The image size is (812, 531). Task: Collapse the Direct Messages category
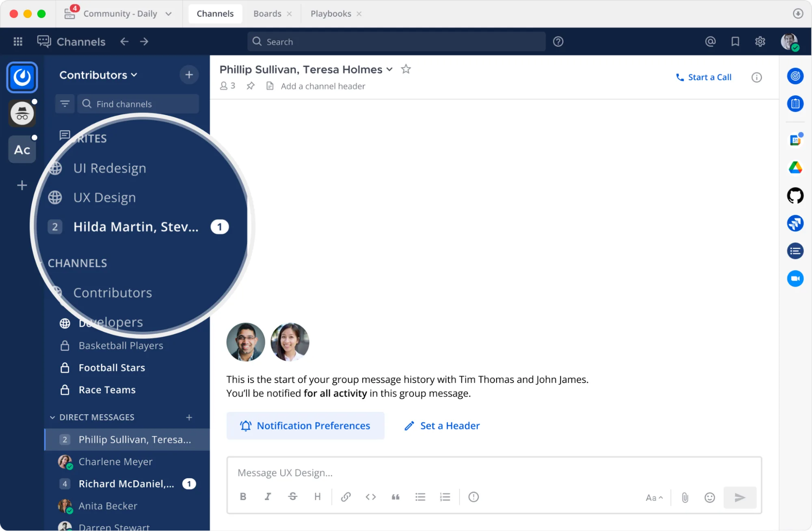click(52, 417)
